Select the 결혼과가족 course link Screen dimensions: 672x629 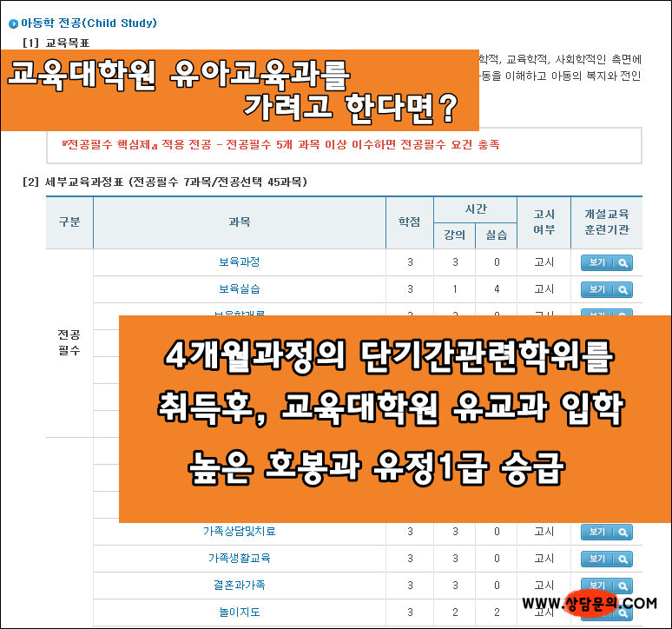tap(239, 586)
